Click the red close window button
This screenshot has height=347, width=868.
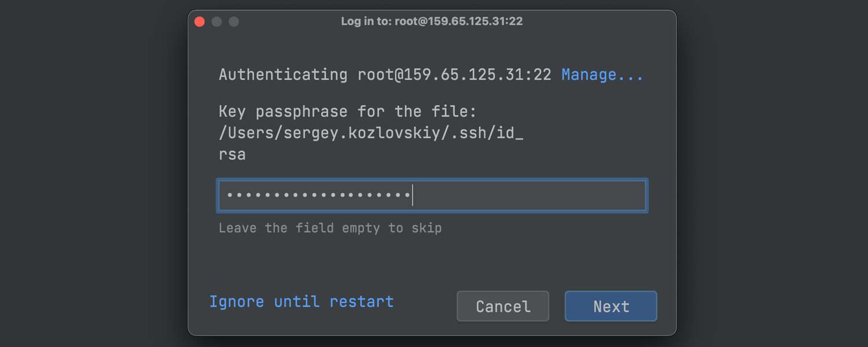click(x=200, y=22)
